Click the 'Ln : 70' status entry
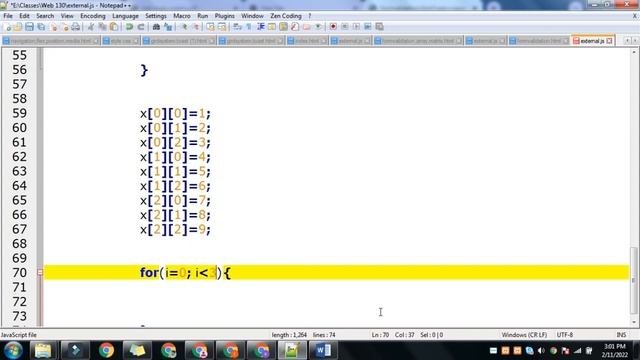This screenshot has height=360, width=640. 380,335
